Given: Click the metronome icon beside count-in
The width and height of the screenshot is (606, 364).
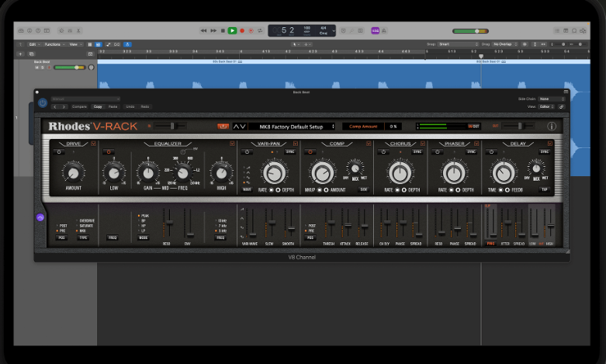Looking at the screenshot, I should point(384,30).
